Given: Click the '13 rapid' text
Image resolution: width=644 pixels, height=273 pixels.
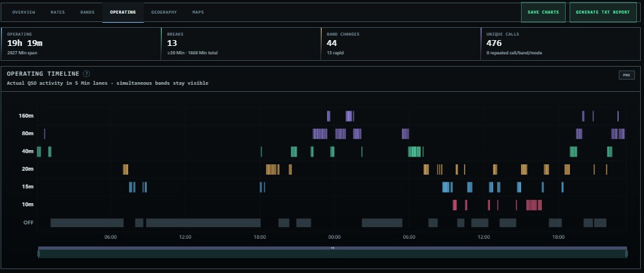Looking at the screenshot, I should 335,53.
